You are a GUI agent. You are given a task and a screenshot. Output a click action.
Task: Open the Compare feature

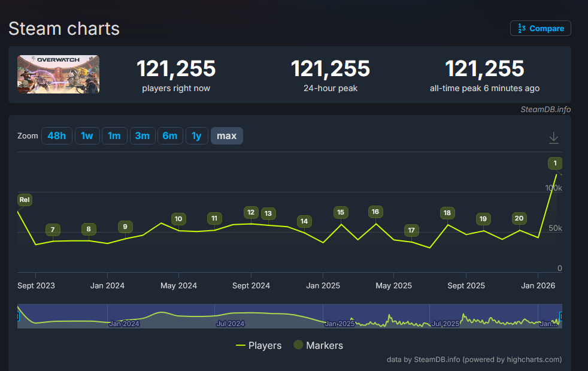(x=540, y=28)
